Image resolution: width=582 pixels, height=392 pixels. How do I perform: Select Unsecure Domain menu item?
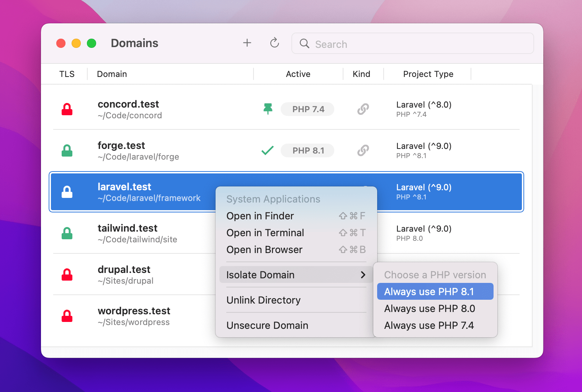pos(296,325)
